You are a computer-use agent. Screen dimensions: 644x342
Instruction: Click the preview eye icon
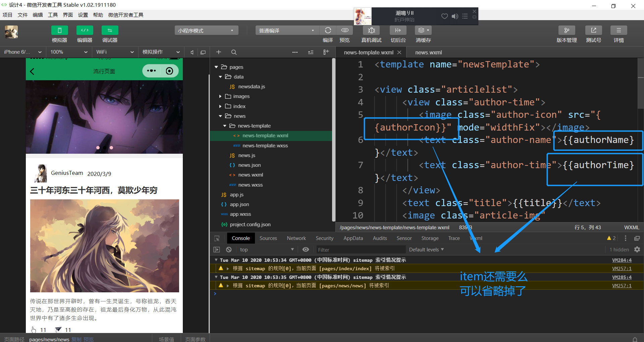coord(344,30)
